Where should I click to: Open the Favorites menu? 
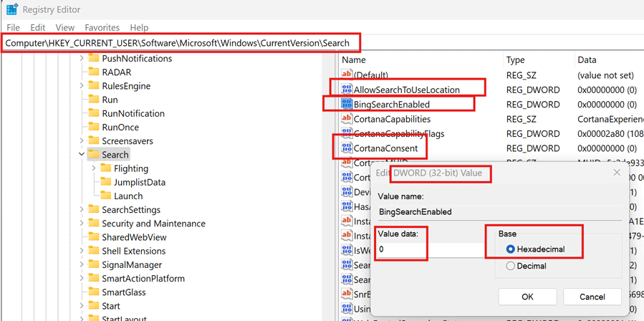coord(102,27)
